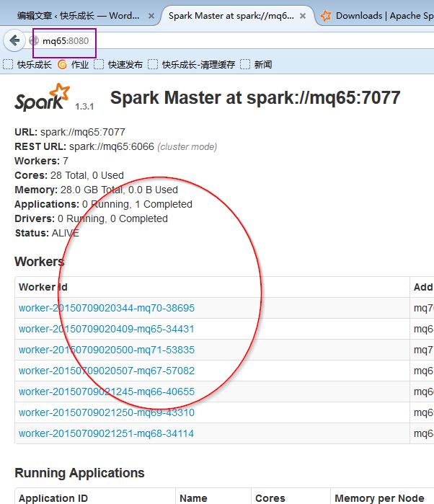Viewport: 434px width, 504px height.
Task: Click the Applications 0 Running line
Action: point(104,204)
